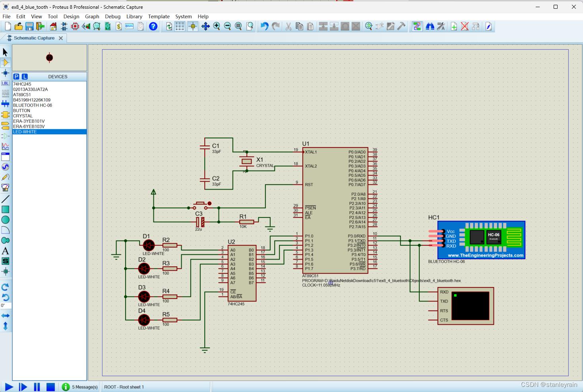Select BLUETOOTH HC-06 in device list

click(x=33, y=105)
